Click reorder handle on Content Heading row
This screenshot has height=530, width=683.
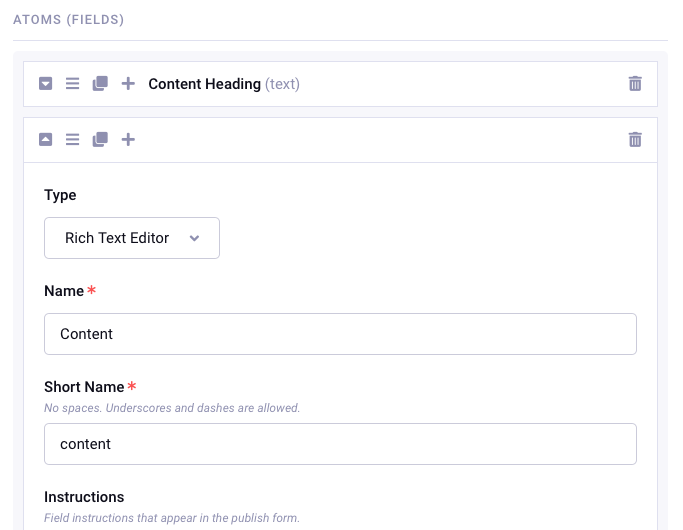click(72, 84)
